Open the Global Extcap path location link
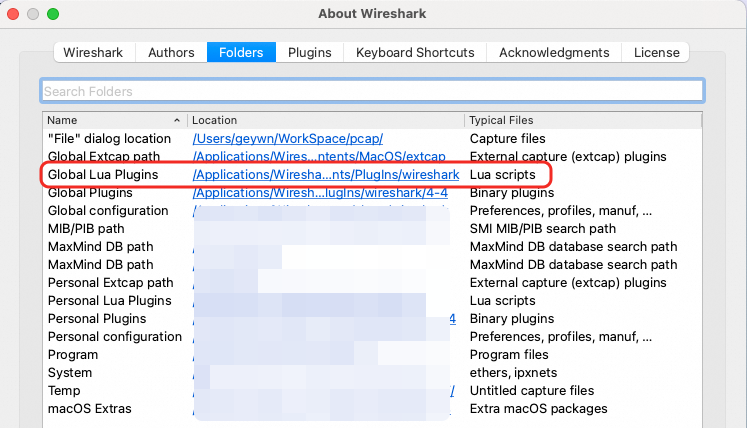The image size is (747, 428). 319,157
